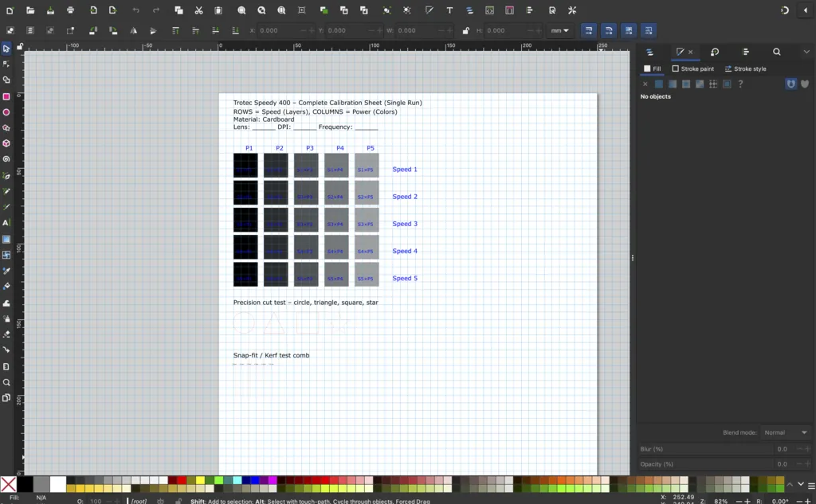Open the mm units dropdown
This screenshot has width=816, height=504.
(559, 30)
